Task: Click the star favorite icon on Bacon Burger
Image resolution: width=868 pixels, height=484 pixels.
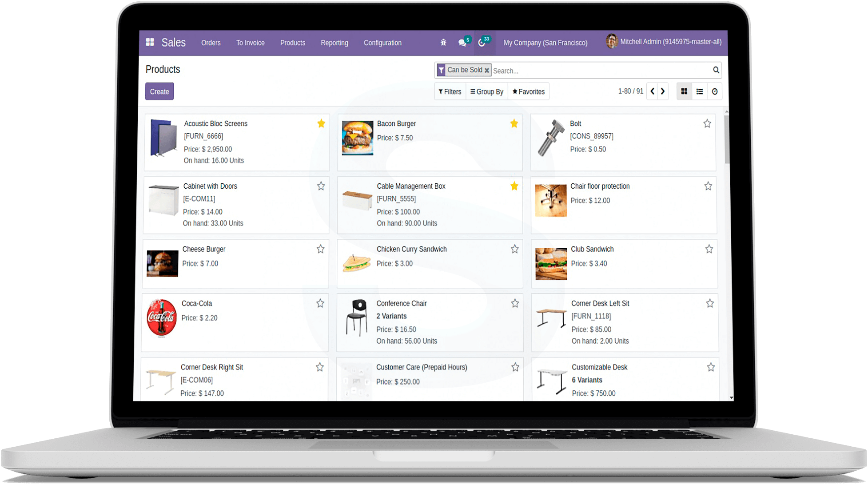Action: pyautogui.click(x=514, y=123)
